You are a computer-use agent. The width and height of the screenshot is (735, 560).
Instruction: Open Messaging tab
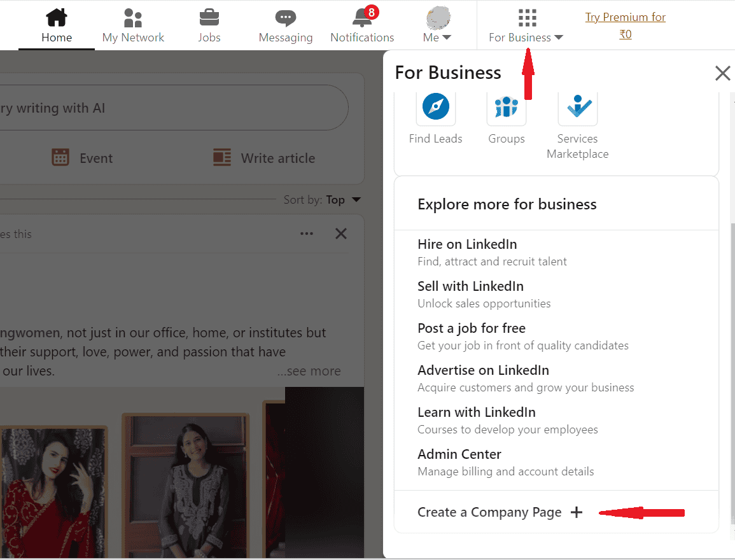tap(286, 25)
